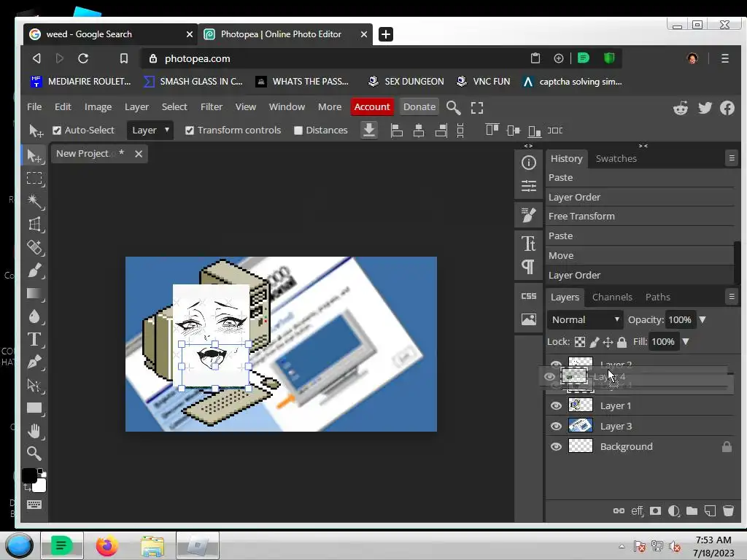Screen dimensions: 747x560
Task: Select the Type tool
Action: tap(34, 339)
